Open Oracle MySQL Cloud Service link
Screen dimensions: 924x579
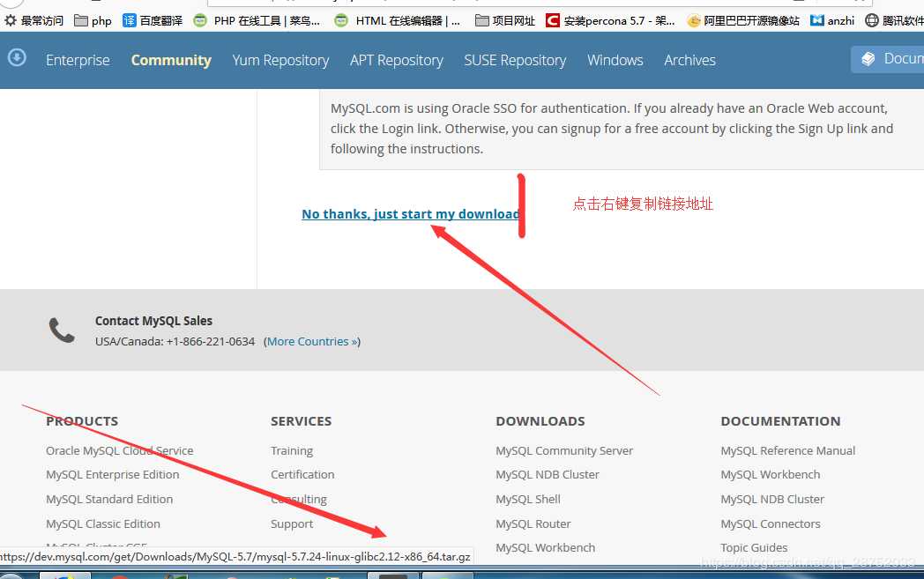pos(120,450)
